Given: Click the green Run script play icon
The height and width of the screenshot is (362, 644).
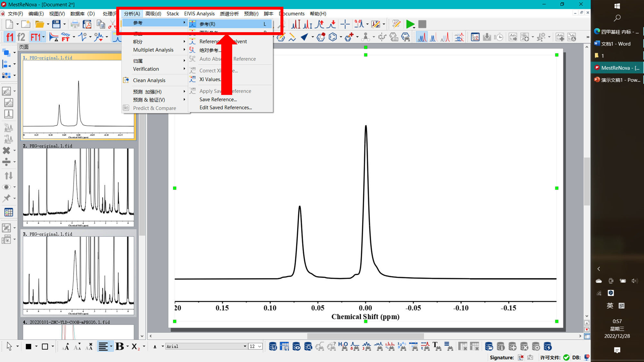Looking at the screenshot, I should pos(410,24).
